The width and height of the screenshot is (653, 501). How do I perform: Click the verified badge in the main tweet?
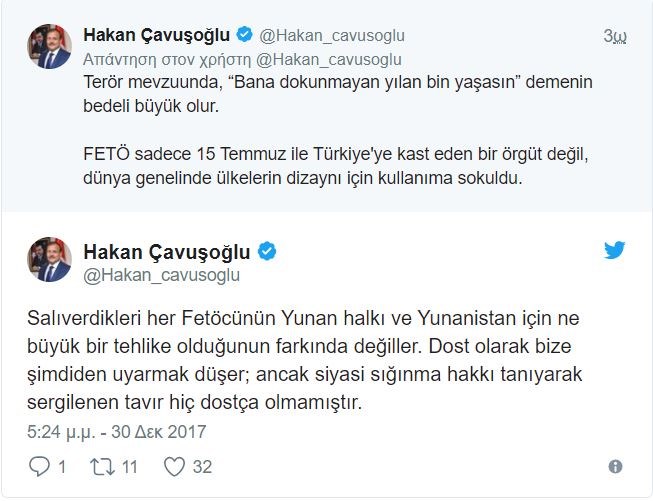click(268, 250)
